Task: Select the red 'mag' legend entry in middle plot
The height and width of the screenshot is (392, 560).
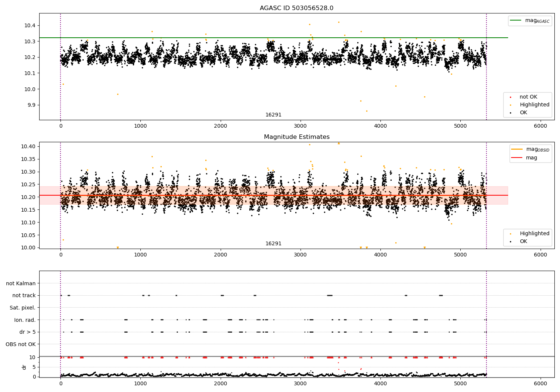Action: [x=532, y=158]
